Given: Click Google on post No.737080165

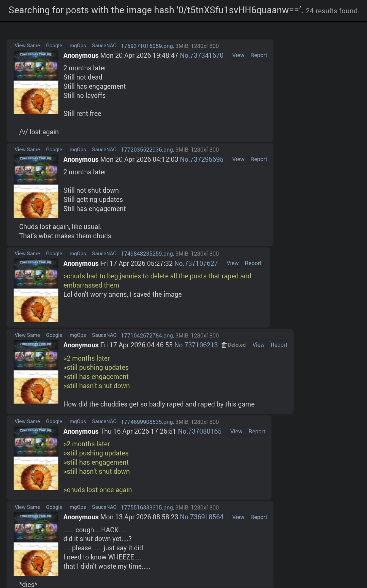Looking at the screenshot, I should click(54, 421).
